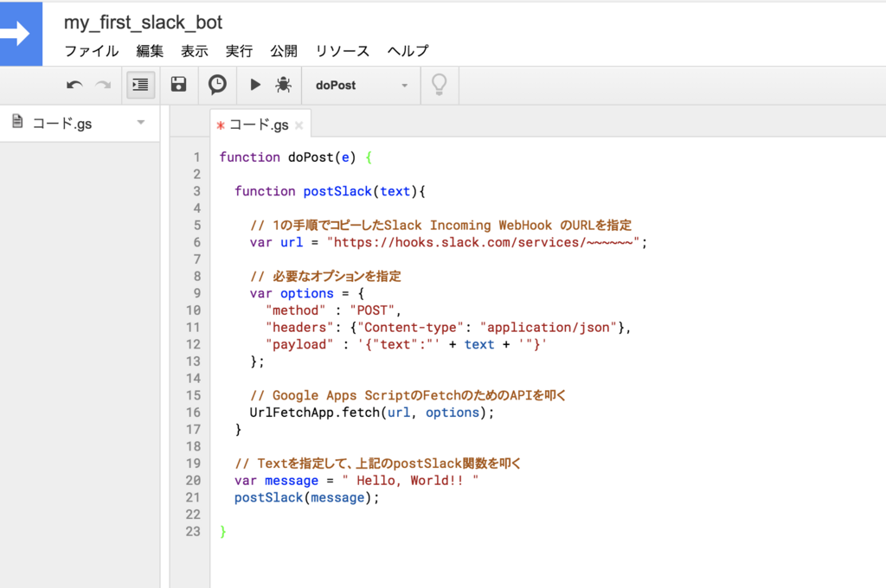Click the UrlFetchApp.fetch call

[372, 413]
